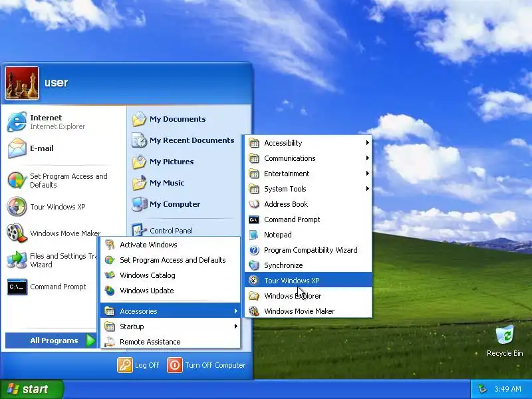The height and width of the screenshot is (399, 532).
Task: Click the My Music folder icon
Action: [139, 184]
